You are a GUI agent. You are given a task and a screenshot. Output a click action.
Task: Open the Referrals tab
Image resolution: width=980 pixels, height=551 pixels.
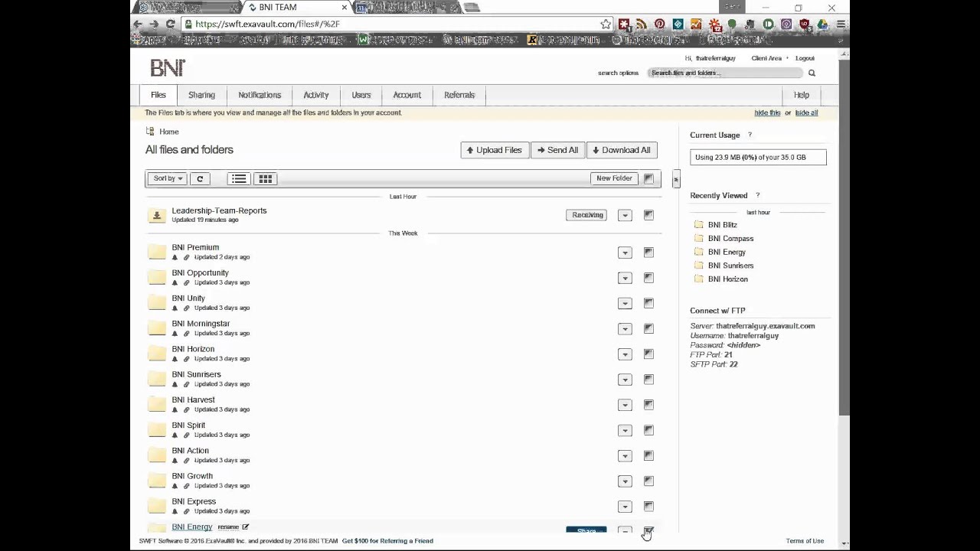[459, 95]
